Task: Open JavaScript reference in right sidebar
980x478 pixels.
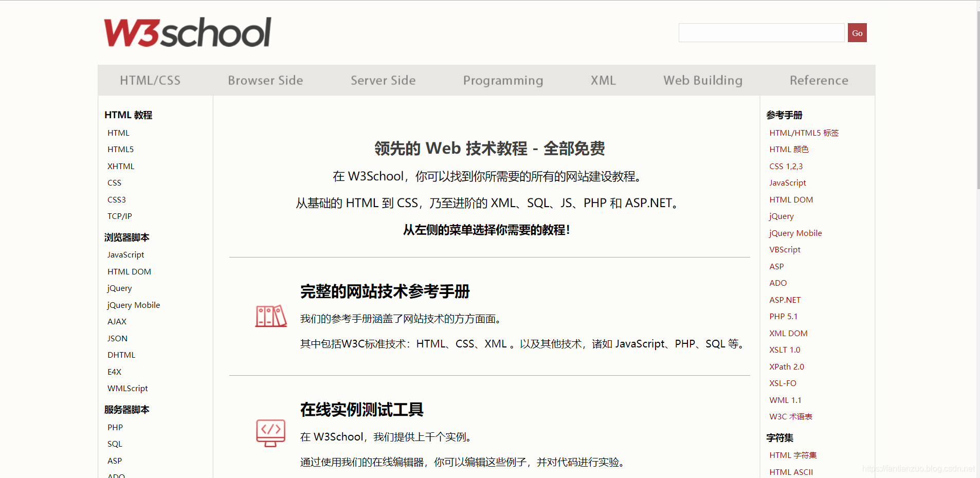Action: [787, 183]
